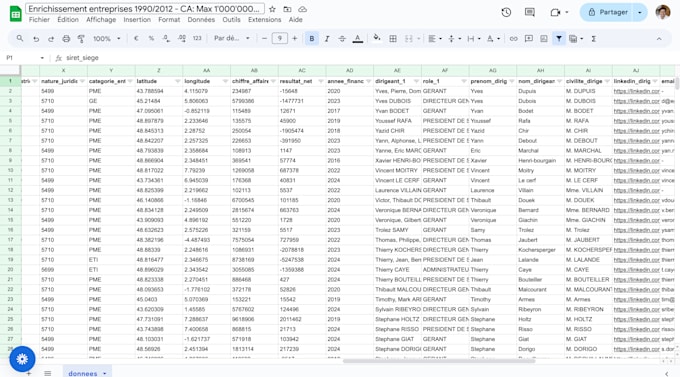Open filter on resultat_net column header

[320, 81]
